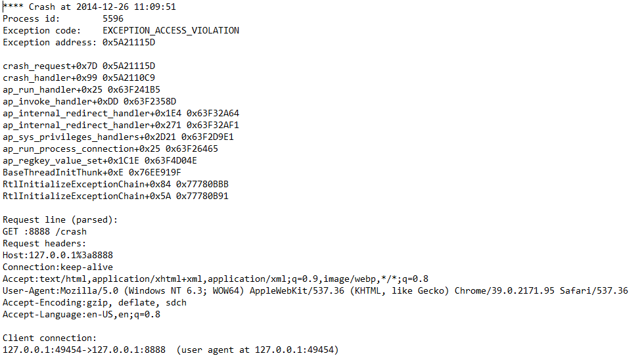Click the User-Agent:Mozilla/5.0 header line
Image resolution: width=640 pixels, height=364 pixels.
tap(315, 291)
